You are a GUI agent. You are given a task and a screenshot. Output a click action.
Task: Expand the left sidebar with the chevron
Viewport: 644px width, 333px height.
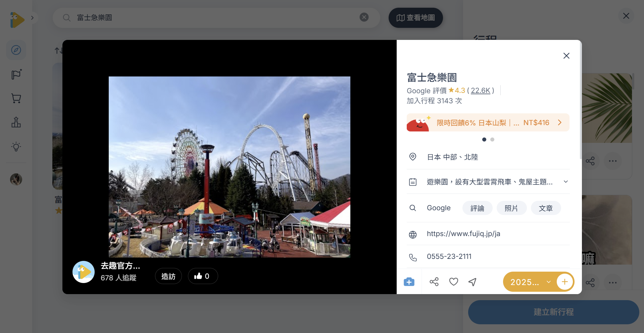tap(32, 18)
